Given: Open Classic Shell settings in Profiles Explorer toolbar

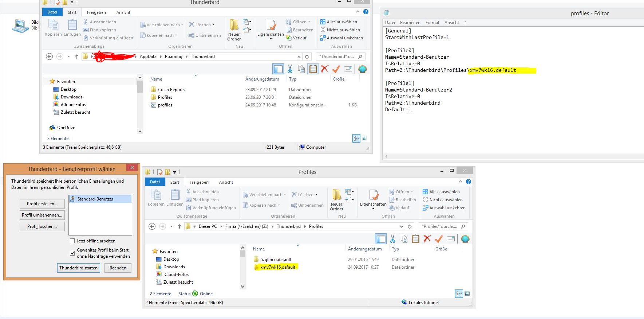Looking at the screenshot, I should 465,239.
